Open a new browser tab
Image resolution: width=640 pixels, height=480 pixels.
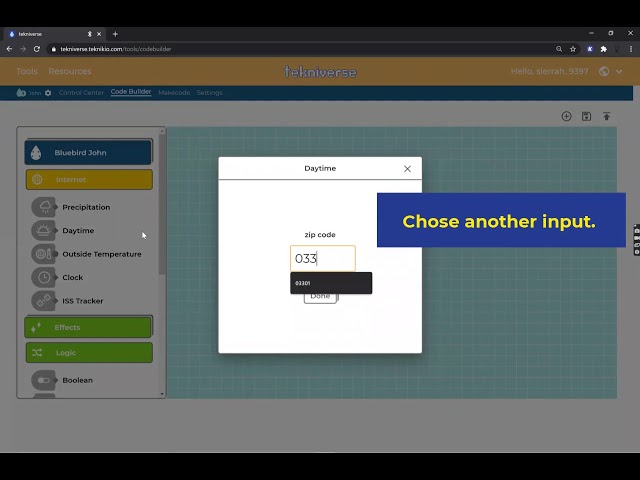tap(115, 34)
